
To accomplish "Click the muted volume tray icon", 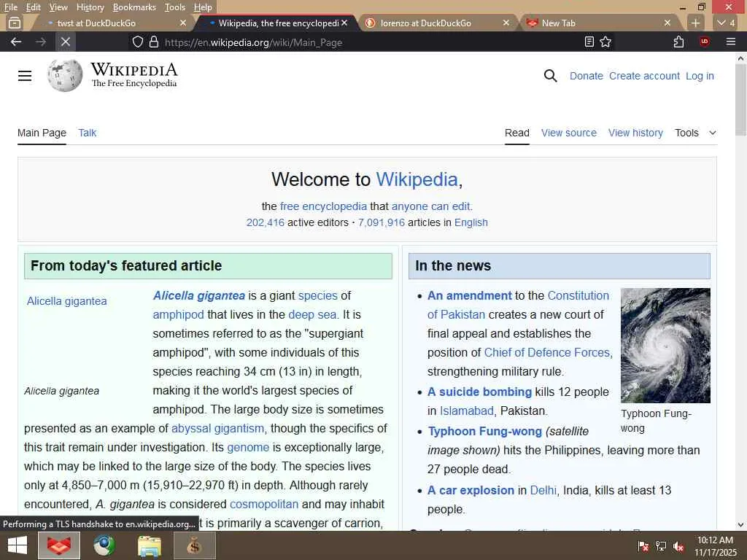I will 678,546.
